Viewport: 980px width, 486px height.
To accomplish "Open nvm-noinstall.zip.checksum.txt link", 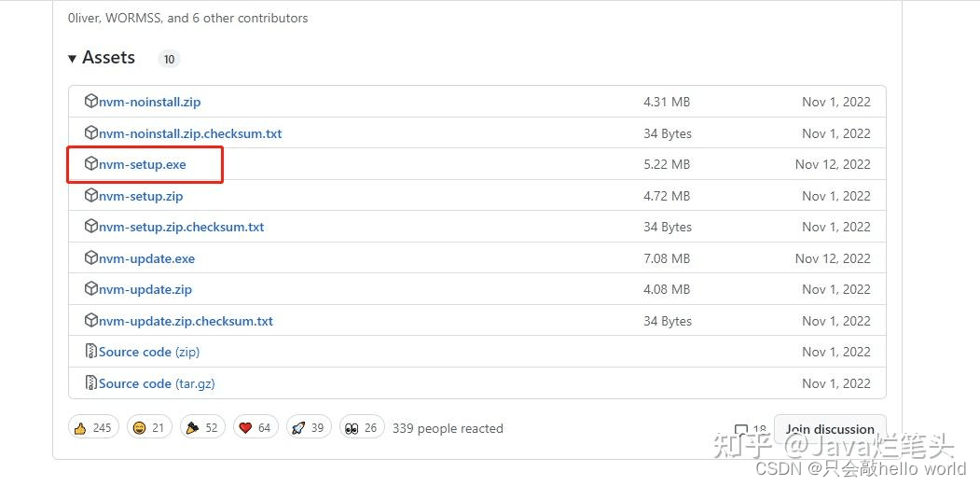I will point(190,133).
